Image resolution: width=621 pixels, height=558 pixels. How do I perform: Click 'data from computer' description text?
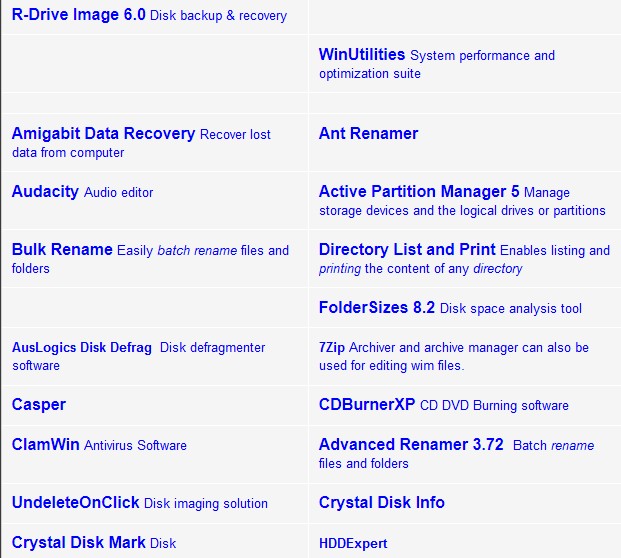pos(68,153)
